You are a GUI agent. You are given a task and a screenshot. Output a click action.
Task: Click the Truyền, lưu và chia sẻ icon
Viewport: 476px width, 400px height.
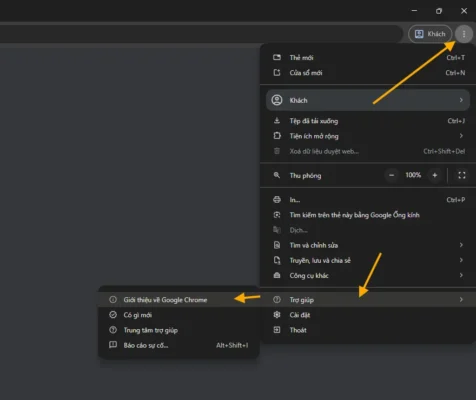(x=277, y=260)
